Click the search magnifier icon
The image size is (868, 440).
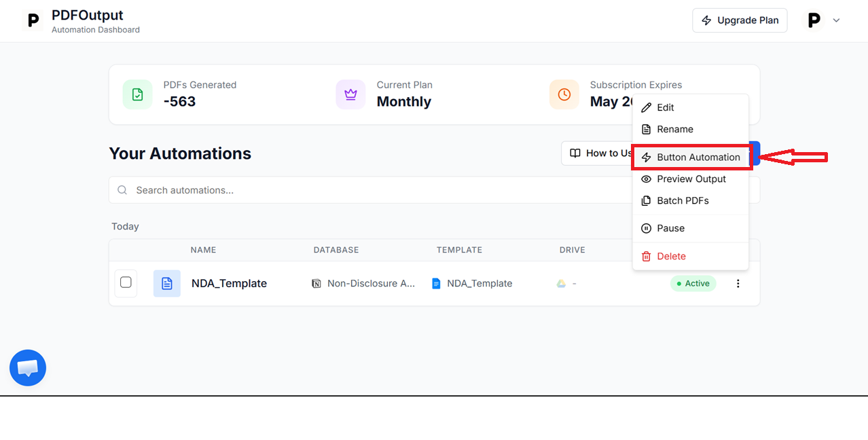pos(122,190)
